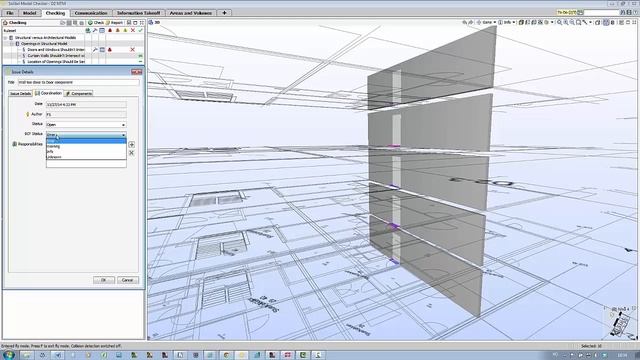
Task: Click the Report button in Checking panel
Action: (114, 23)
